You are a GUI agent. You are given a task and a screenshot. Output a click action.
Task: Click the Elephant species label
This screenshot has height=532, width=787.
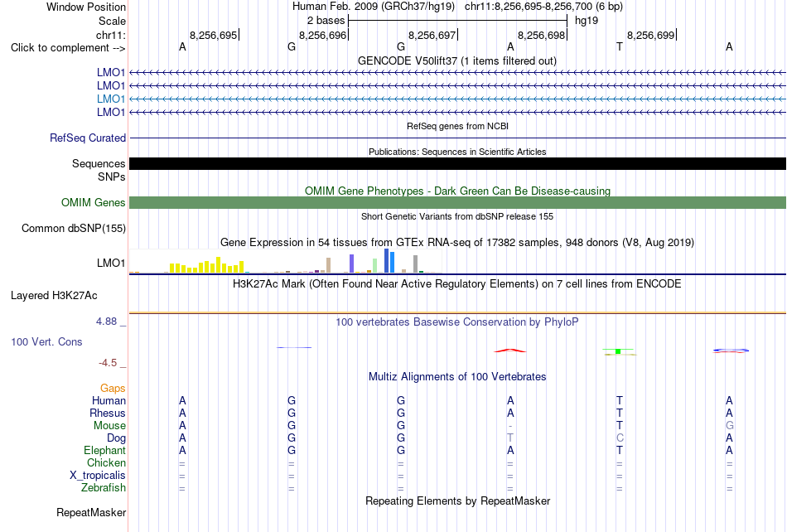tap(104, 450)
